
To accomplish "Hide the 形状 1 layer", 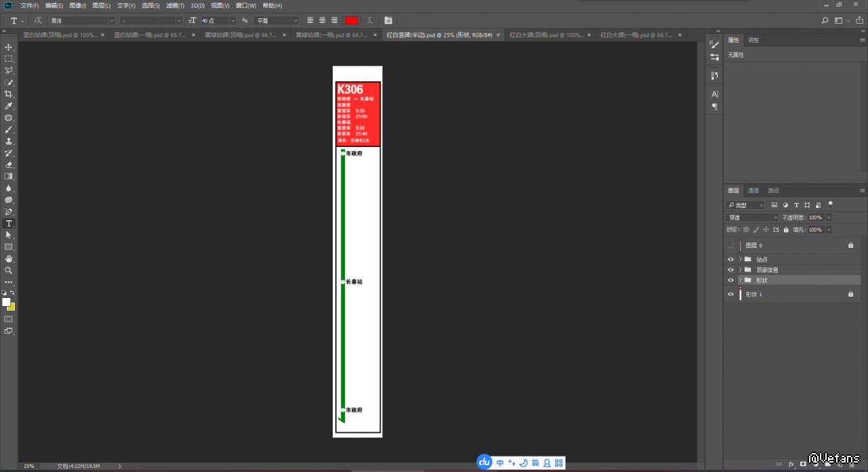I will click(x=730, y=295).
